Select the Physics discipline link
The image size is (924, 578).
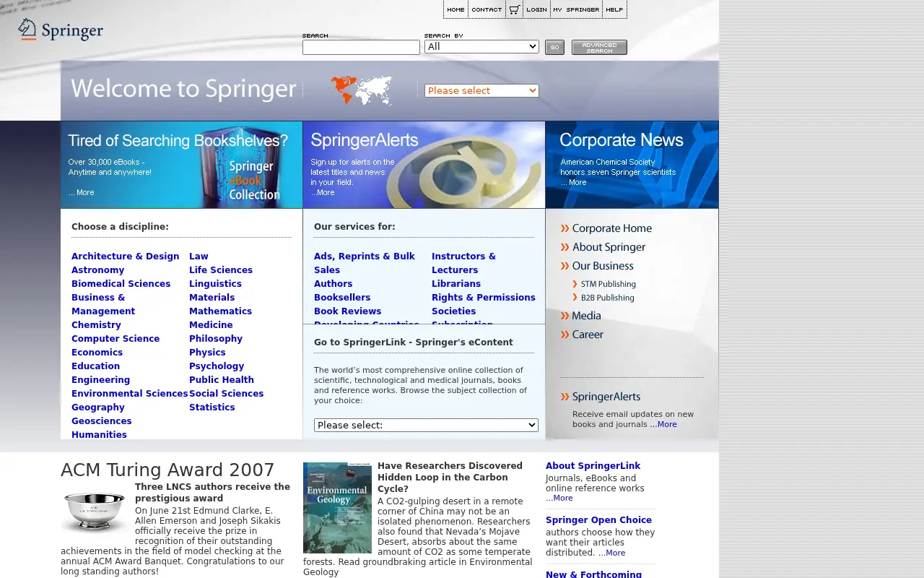(x=207, y=353)
